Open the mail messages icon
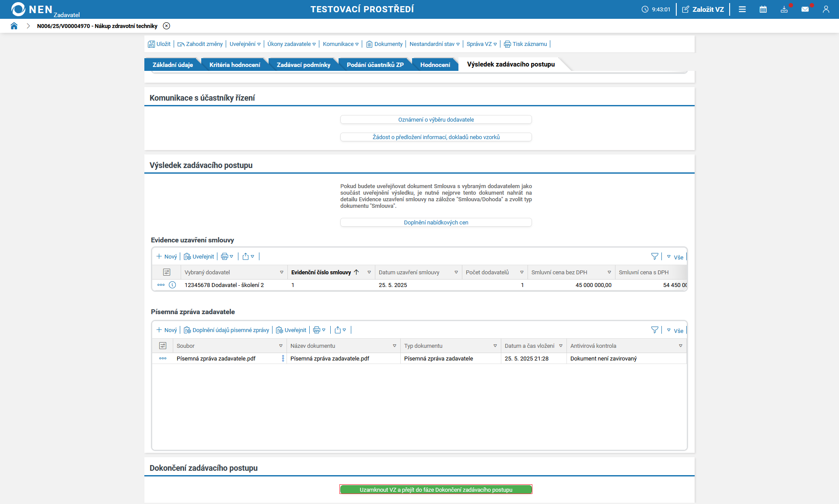The height and width of the screenshot is (504, 839). (805, 9)
